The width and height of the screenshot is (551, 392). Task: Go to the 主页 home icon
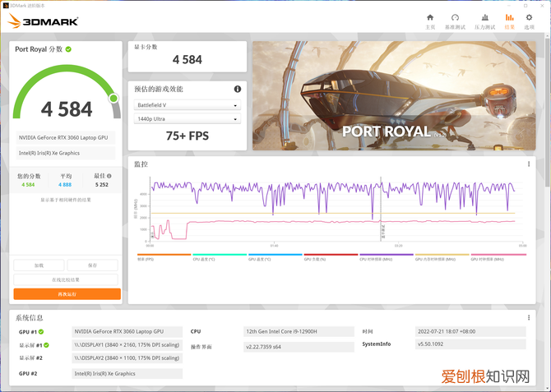430,21
